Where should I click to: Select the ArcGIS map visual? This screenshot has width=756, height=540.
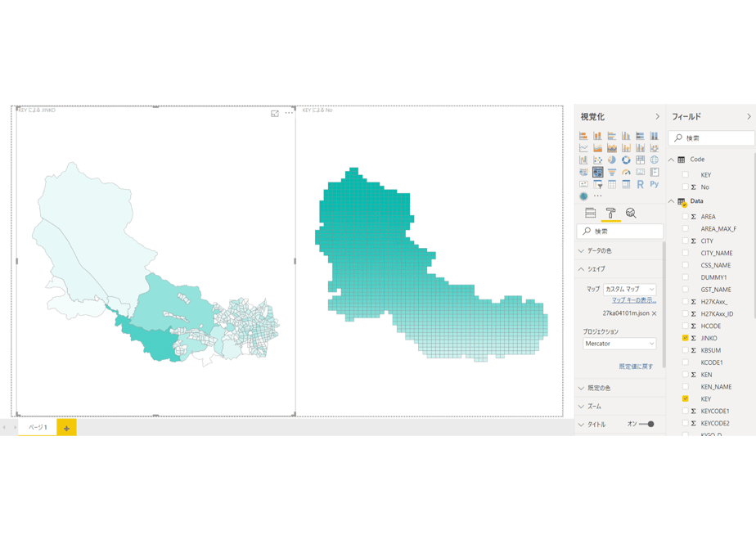point(583,196)
